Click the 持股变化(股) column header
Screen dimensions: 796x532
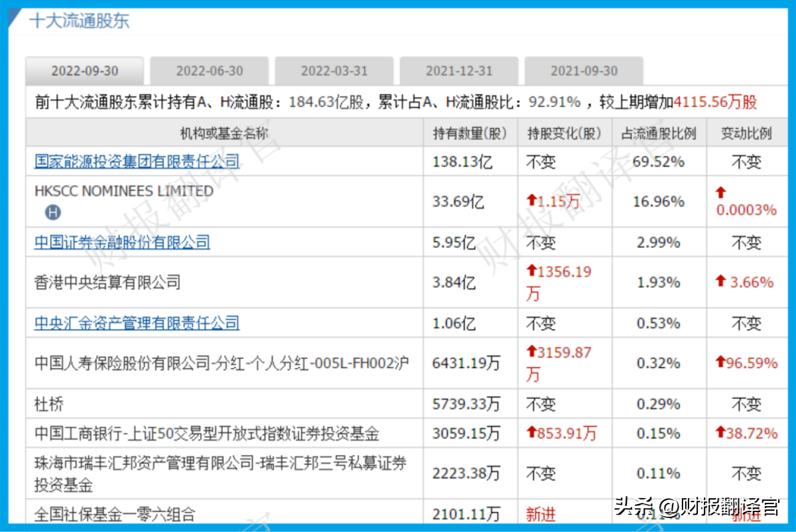pos(564,133)
